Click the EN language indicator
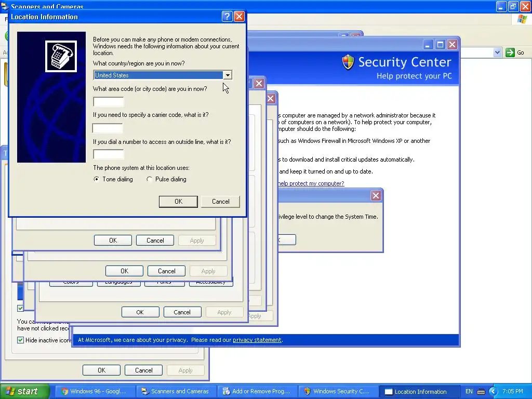532x399 pixels. click(x=469, y=392)
